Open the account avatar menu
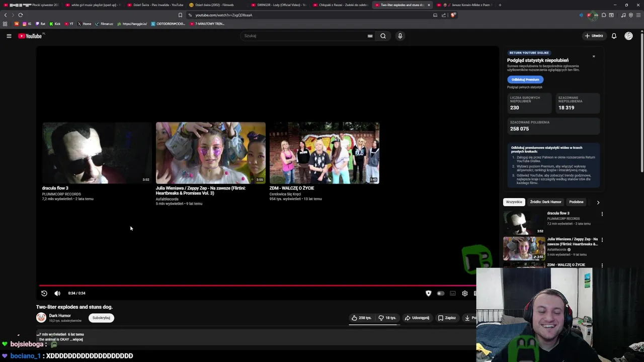 pyautogui.click(x=628, y=36)
